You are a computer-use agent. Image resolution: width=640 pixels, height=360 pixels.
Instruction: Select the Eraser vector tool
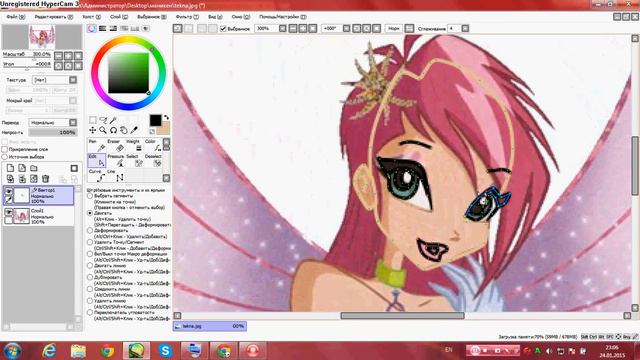(x=116, y=145)
